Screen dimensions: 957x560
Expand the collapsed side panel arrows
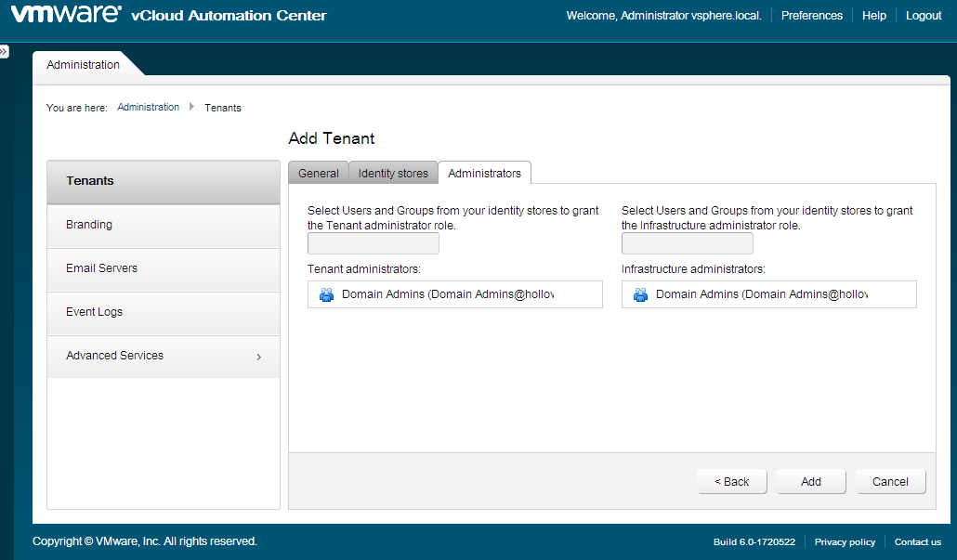5,52
